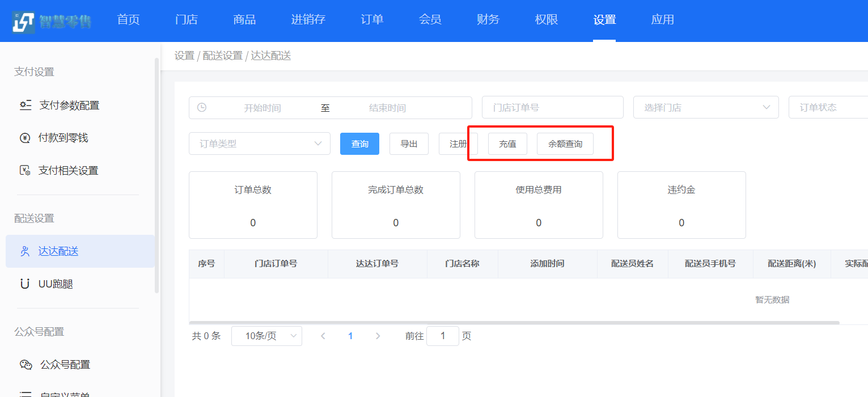Click the 使用总费用 stat card

tap(539, 205)
